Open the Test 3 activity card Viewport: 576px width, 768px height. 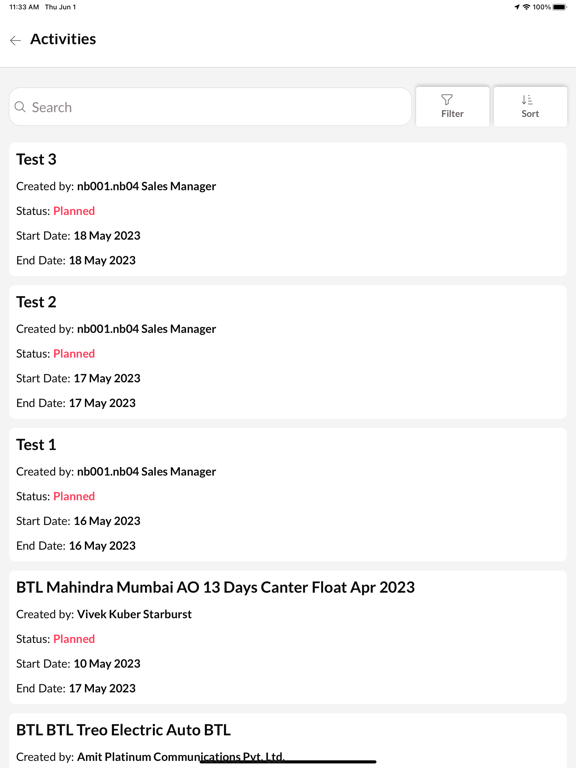pos(288,209)
